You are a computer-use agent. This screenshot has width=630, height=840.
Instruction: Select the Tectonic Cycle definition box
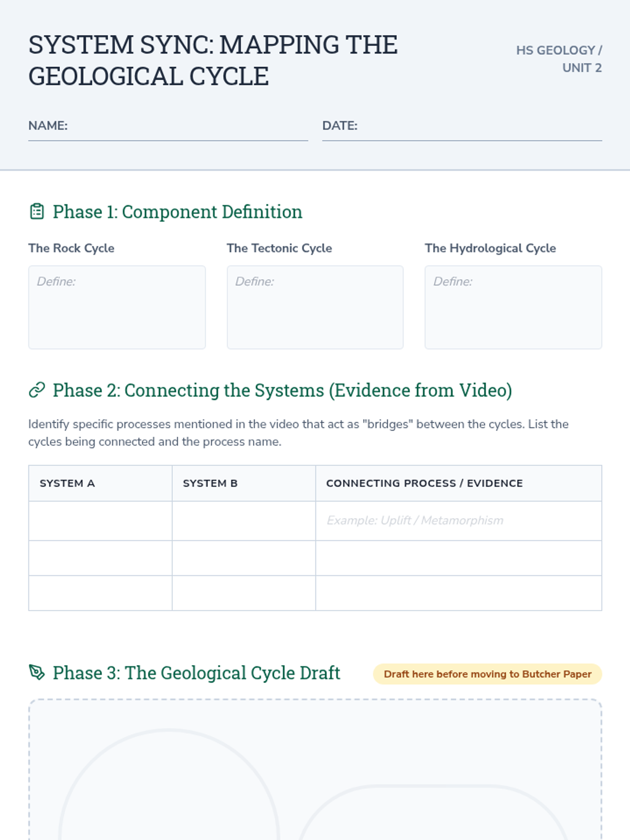pyautogui.click(x=315, y=307)
